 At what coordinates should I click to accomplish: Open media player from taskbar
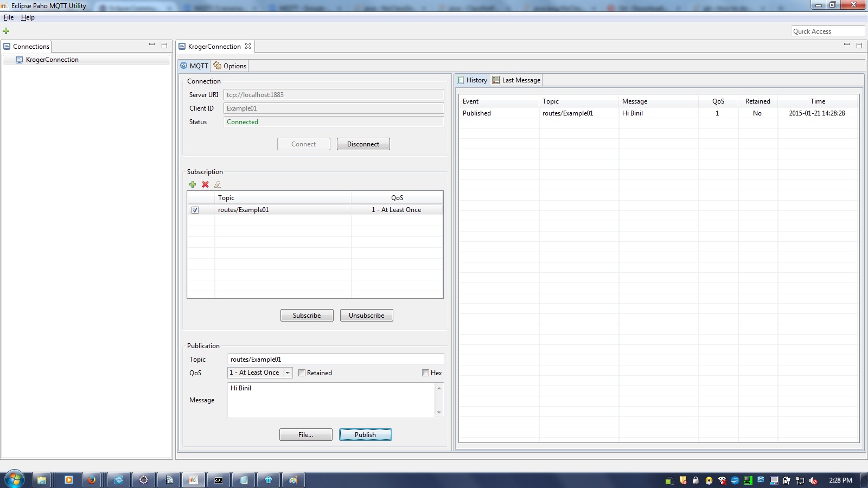coord(68,480)
